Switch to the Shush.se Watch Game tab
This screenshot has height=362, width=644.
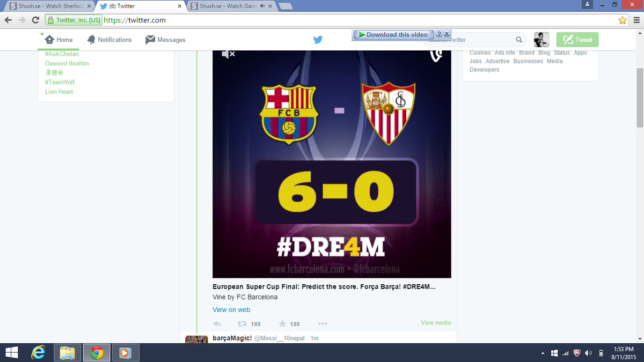pyautogui.click(x=231, y=6)
